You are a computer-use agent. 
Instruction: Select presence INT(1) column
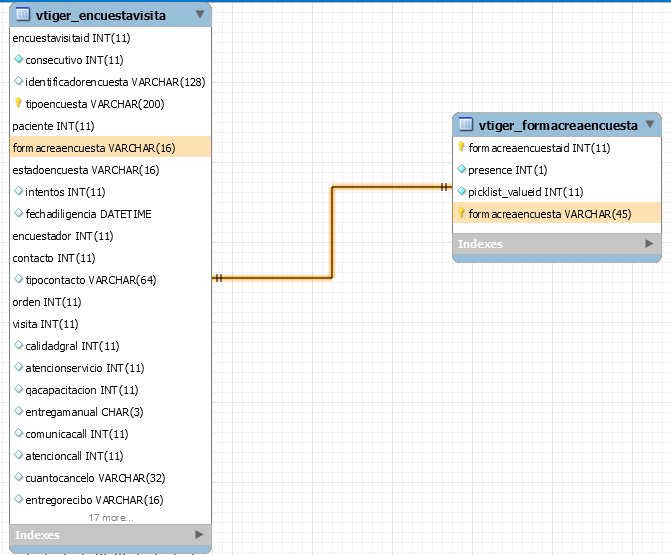pyautogui.click(x=557, y=170)
